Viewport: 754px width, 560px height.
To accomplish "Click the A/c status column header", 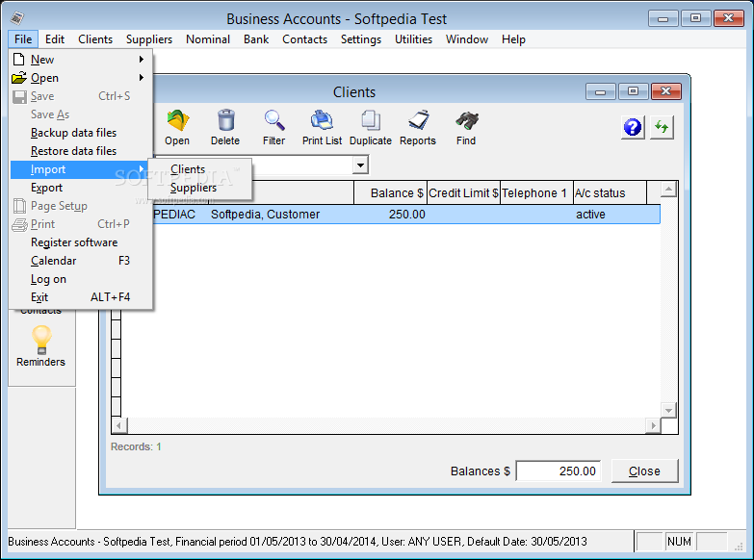I will [x=610, y=192].
